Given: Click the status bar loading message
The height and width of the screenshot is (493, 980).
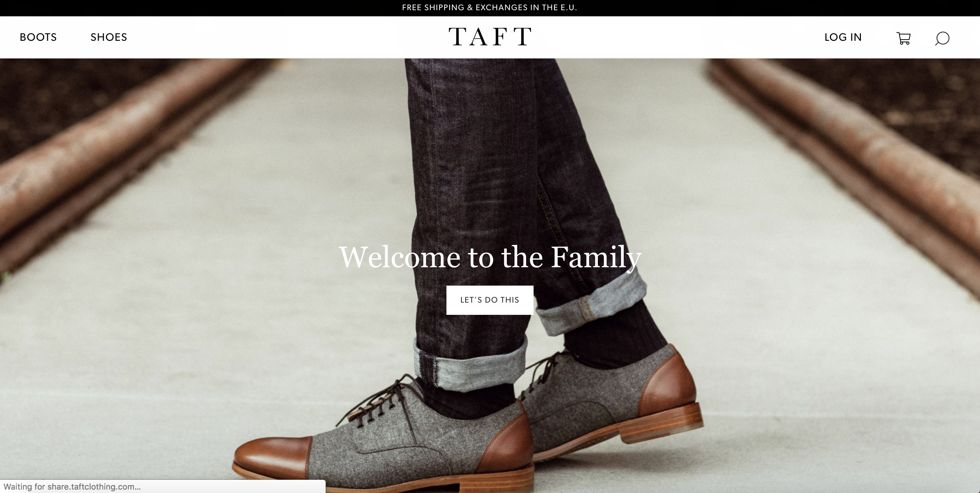Looking at the screenshot, I should tap(72, 487).
